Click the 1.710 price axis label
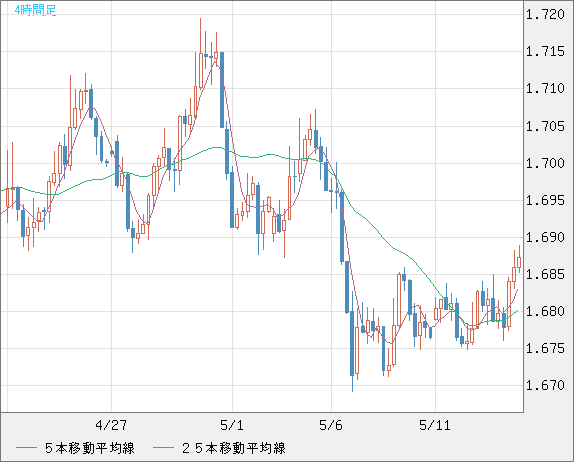 click(545, 89)
